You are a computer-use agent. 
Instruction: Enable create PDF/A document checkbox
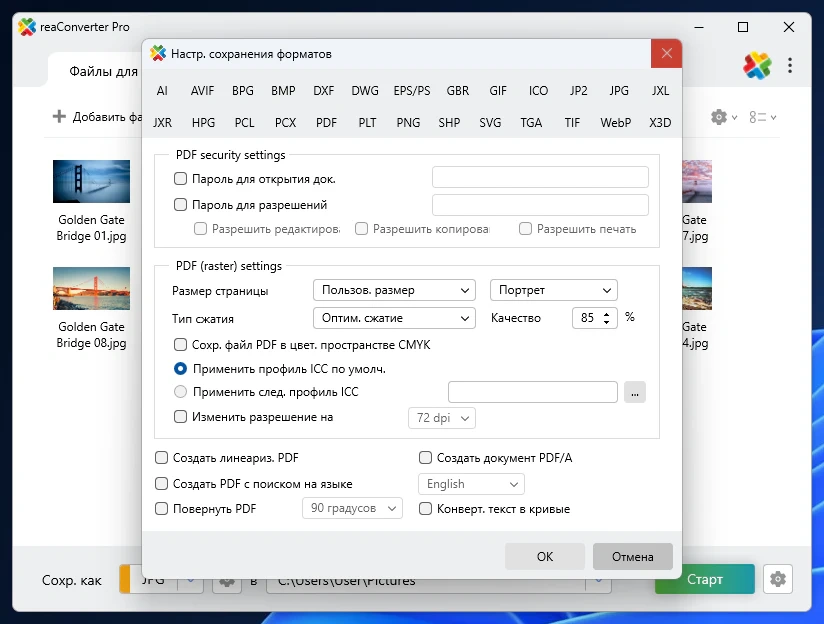point(425,458)
